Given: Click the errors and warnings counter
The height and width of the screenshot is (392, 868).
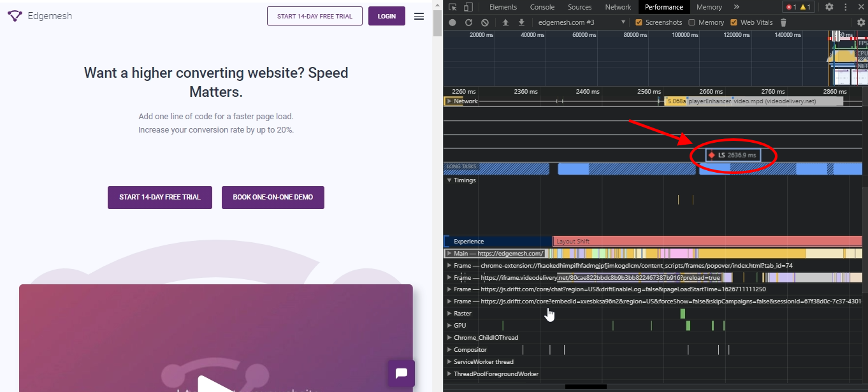Looking at the screenshot, I should (x=798, y=7).
